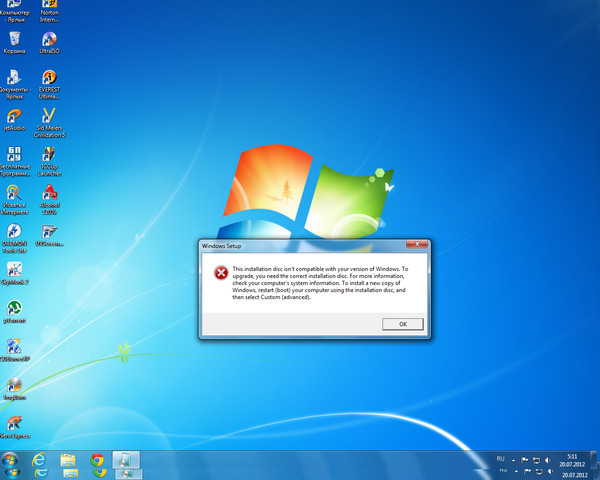Viewport: 600px width, 480px height.
Task: Select the UVScreen desktop shortcut
Action: click(49, 235)
